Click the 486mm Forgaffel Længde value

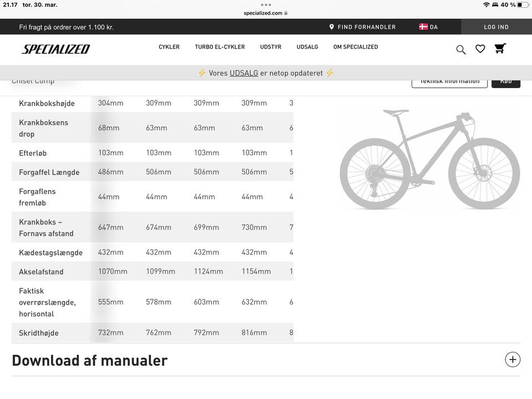(x=111, y=172)
